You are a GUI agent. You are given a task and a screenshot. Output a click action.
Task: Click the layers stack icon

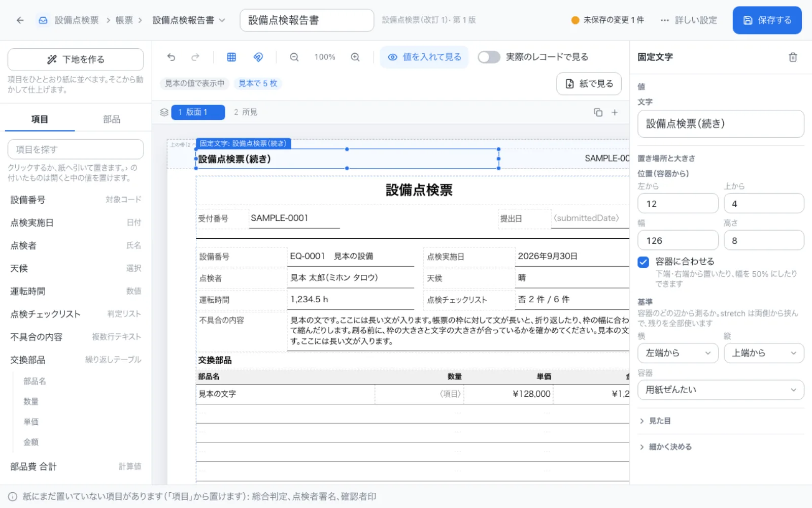pos(164,112)
